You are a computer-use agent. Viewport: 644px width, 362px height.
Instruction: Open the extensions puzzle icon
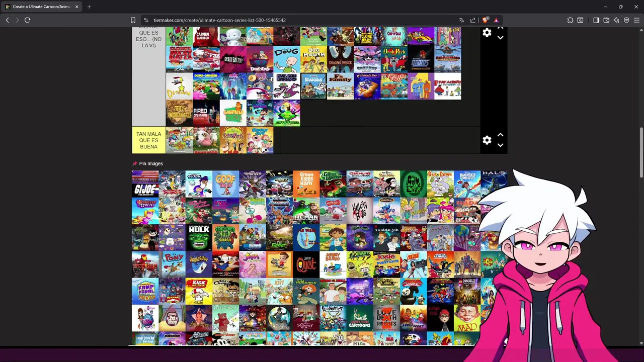570,20
